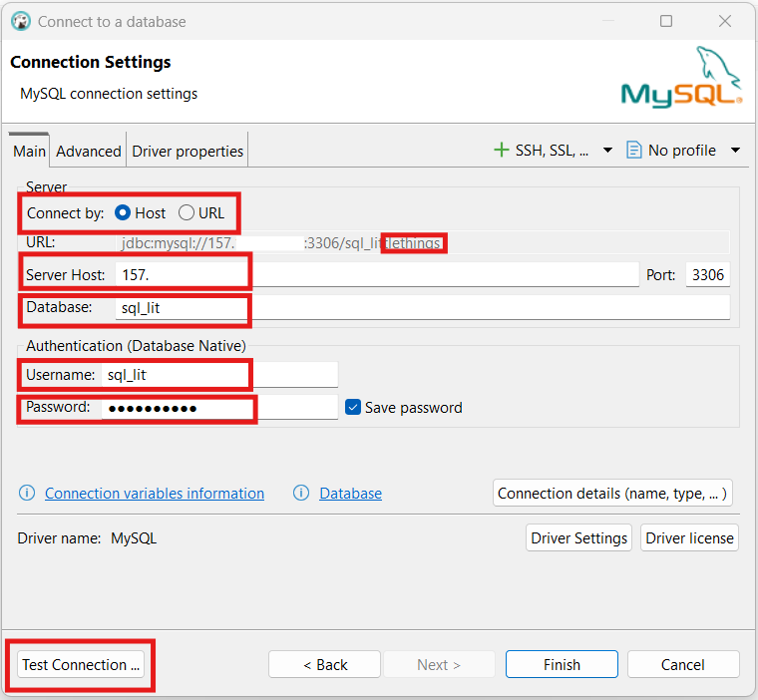Click the Password field

tap(220, 407)
